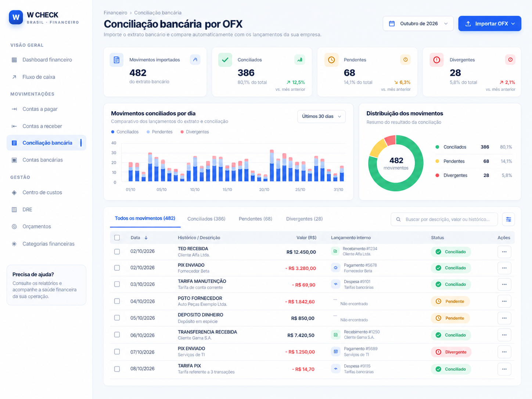Click the Movimentos importados document icon
532x399 pixels.
116,60
